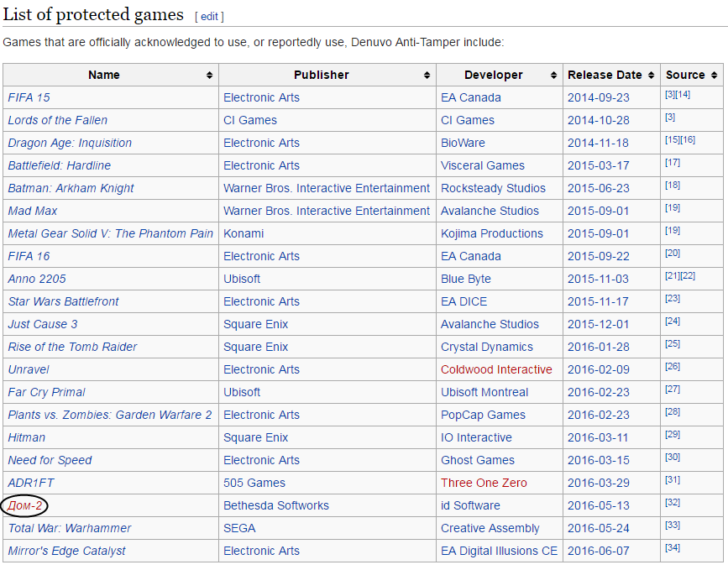Image resolution: width=728 pixels, height=570 pixels.
Task: Open the 505 Games publisher link
Action: click(254, 483)
